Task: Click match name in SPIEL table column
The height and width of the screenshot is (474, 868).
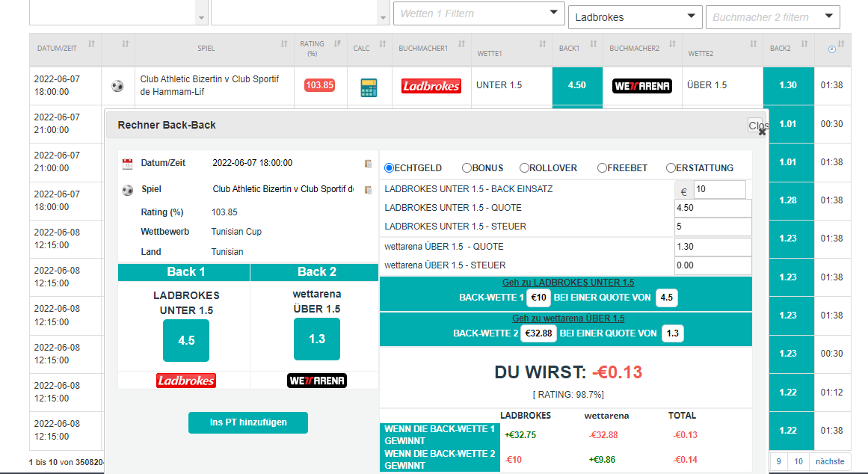Action: (210, 85)
